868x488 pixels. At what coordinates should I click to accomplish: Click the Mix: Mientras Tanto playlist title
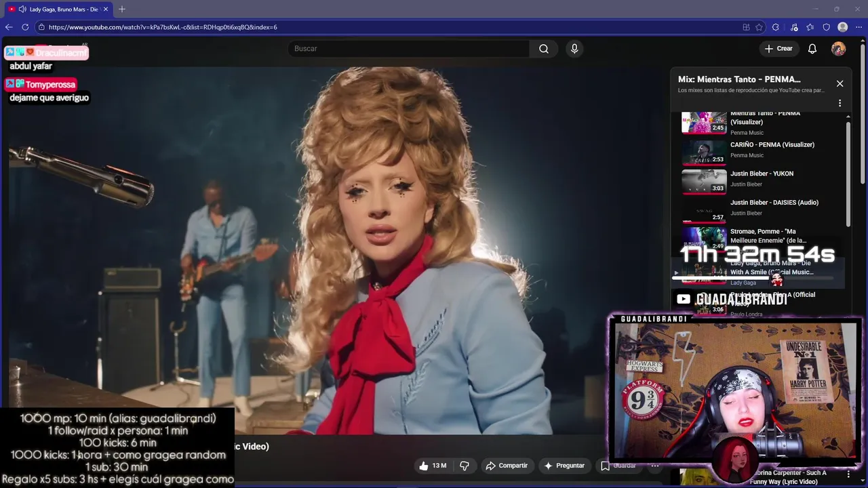click(739, 79)
